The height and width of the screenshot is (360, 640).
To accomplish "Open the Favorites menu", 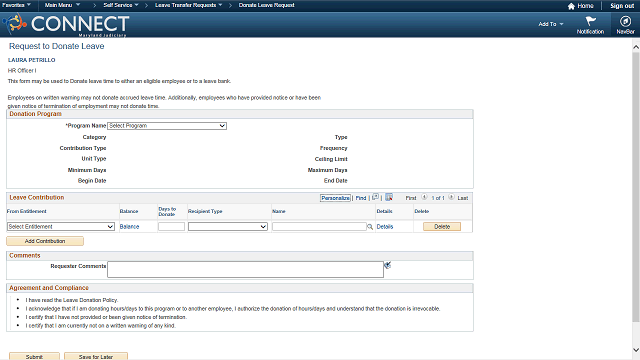I will click(x=16, y=5).
